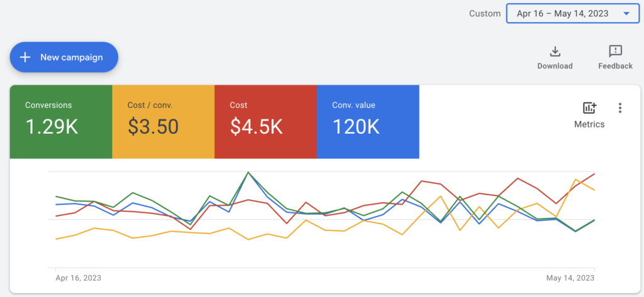Screen dimensions: 644x297
Task: Click the New campaign button text
Action: [x=71, y=57]
